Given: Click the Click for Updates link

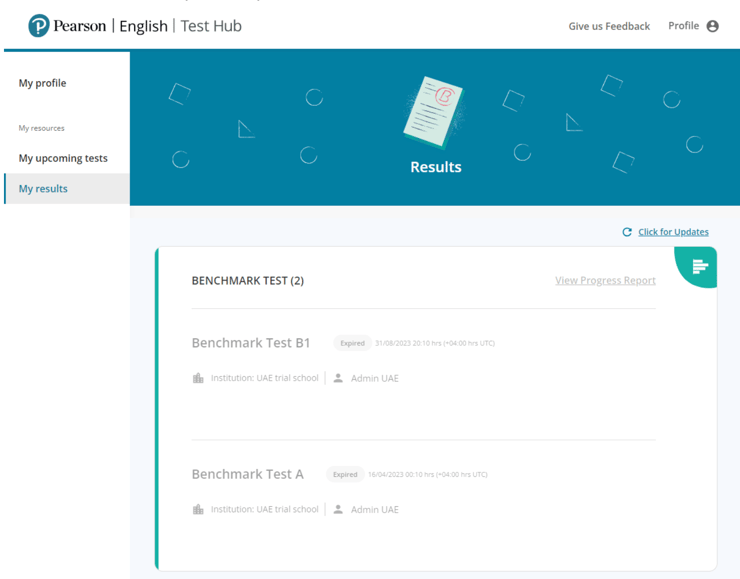Looking at the screenshot, I should pyautogui.click(x=673, y=232).
